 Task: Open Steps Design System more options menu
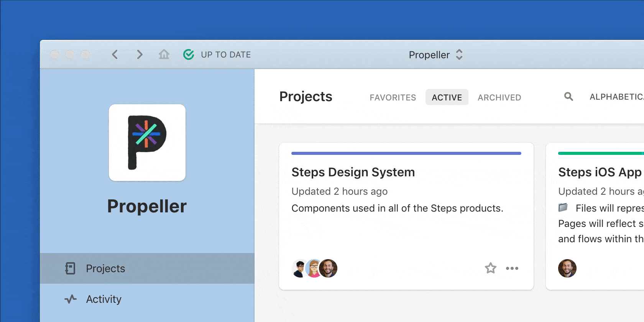(512, 268)
